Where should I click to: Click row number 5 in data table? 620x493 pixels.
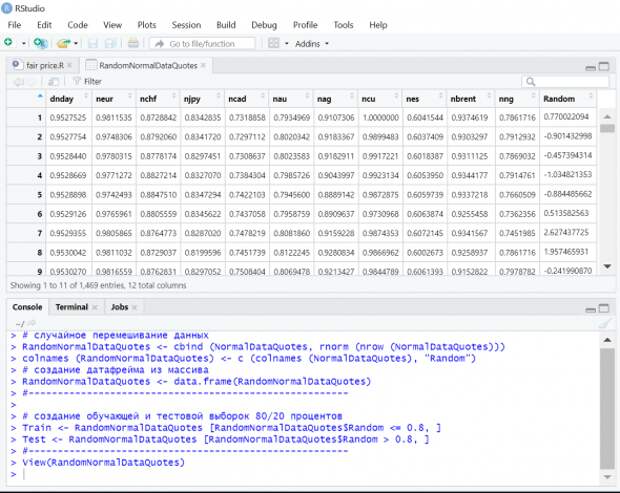click(40, 195)
